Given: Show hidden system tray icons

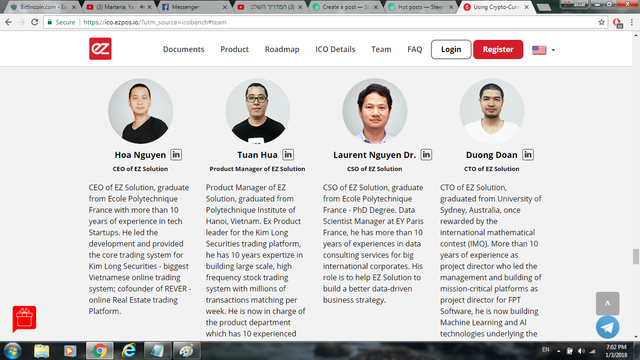Looking at the screenshot, I should click(558, 351).
